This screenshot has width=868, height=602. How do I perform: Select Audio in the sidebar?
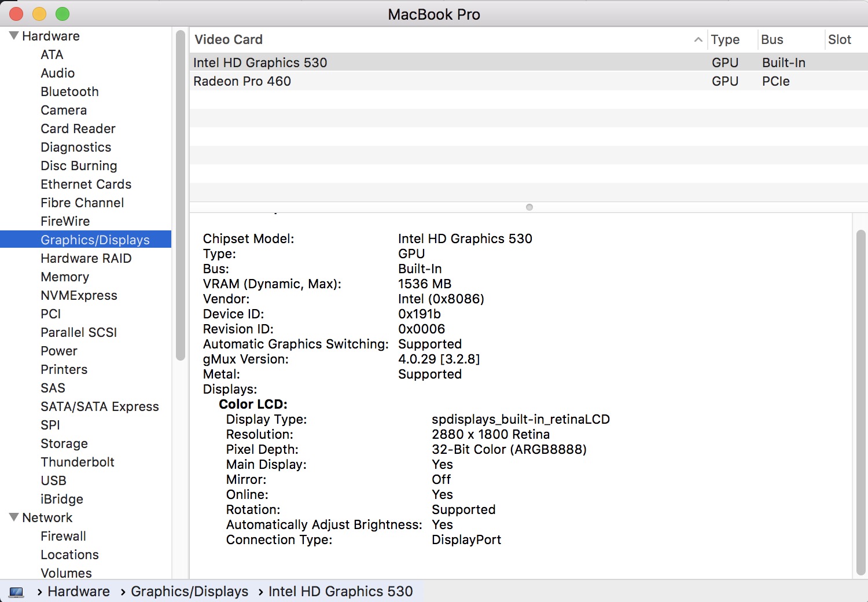pos(58,73)
